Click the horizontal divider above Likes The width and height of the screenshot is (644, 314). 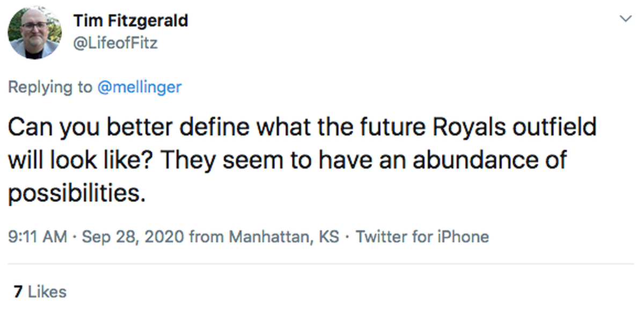pos(321,264)
